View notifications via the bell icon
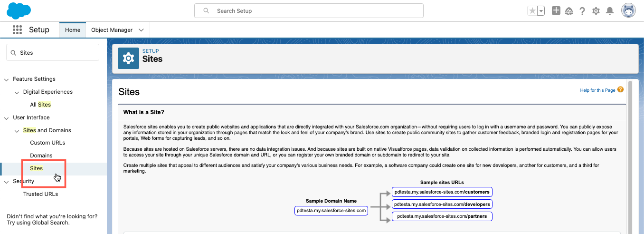The image size is (644, 234). point(610,11)
